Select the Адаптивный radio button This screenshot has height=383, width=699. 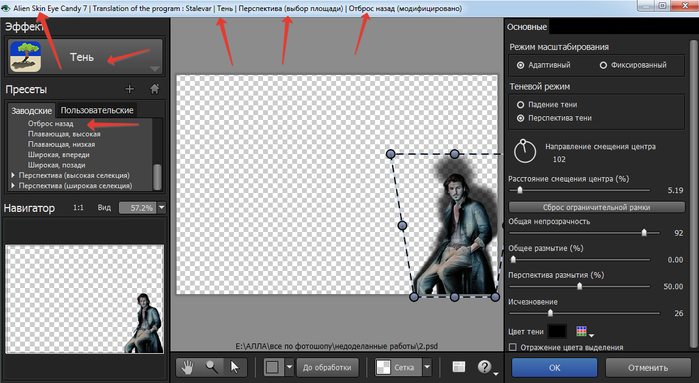(520, 65)
